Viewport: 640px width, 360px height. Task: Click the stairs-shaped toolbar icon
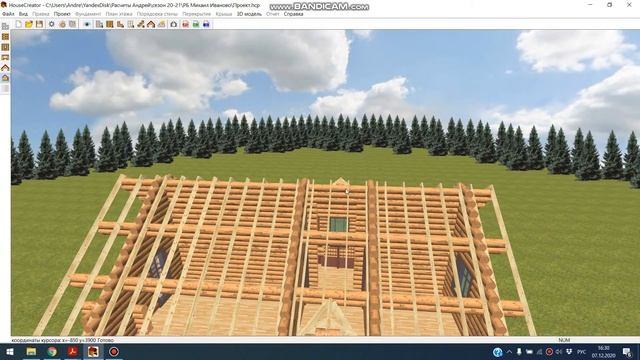click(120, 24)
